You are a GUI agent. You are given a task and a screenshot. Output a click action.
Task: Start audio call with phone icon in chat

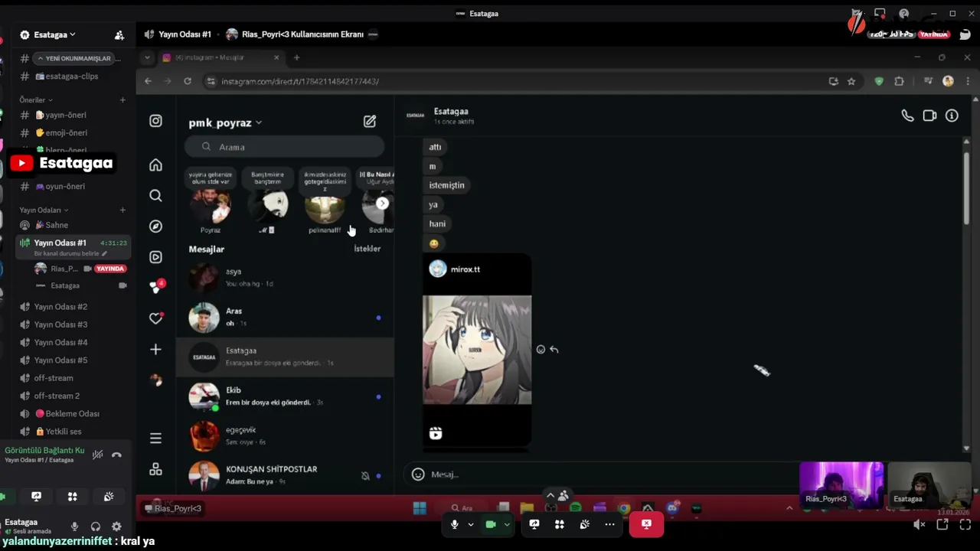coord(907,116)
